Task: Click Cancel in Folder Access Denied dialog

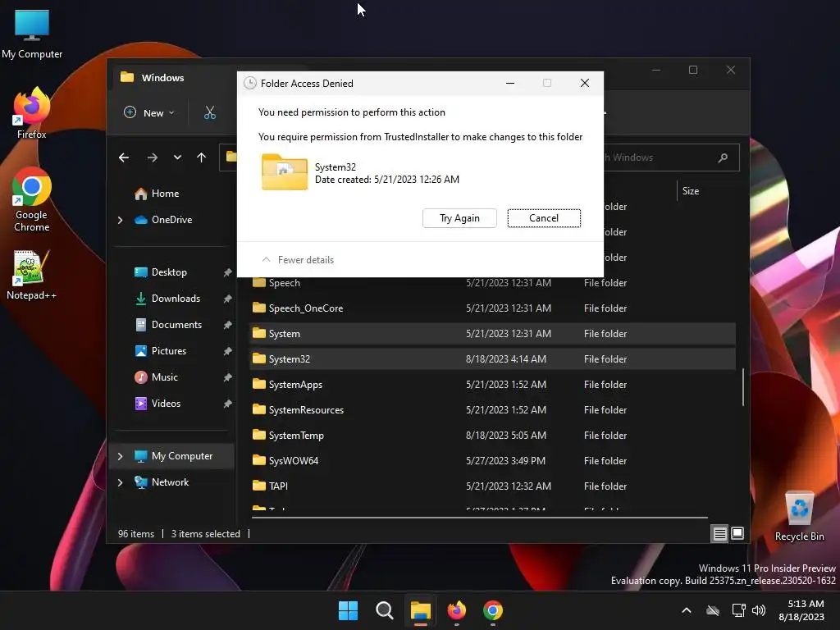Action: click(544, 218)
